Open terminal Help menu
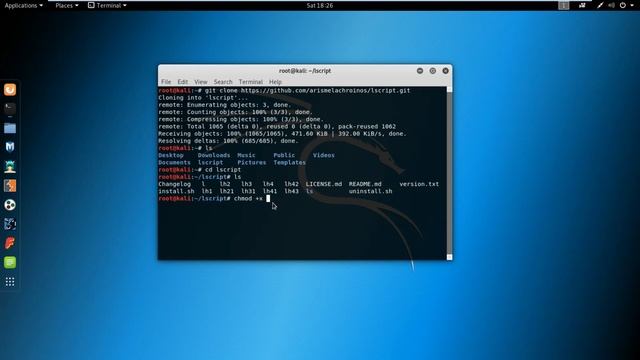The image size is (640, 360). [275, 82]
